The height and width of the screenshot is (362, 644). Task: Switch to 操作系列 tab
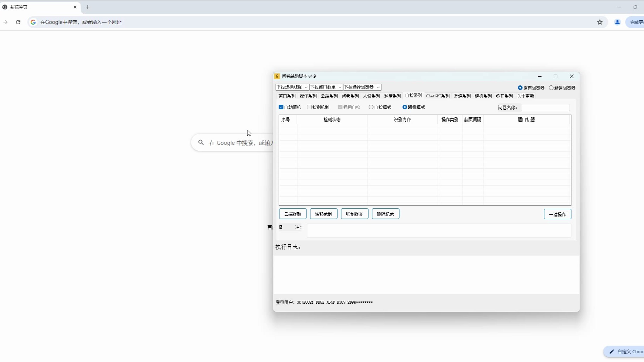click(308, 96)
